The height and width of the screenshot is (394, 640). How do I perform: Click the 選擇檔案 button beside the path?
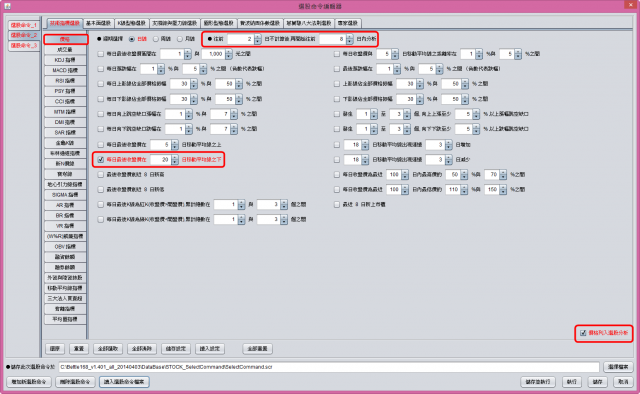click(x=618, y=367)
